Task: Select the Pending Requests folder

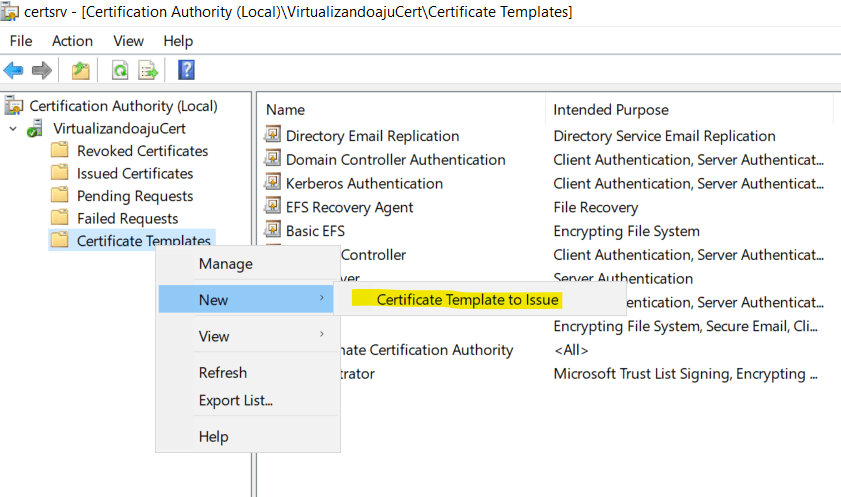Action: point(134,196)
